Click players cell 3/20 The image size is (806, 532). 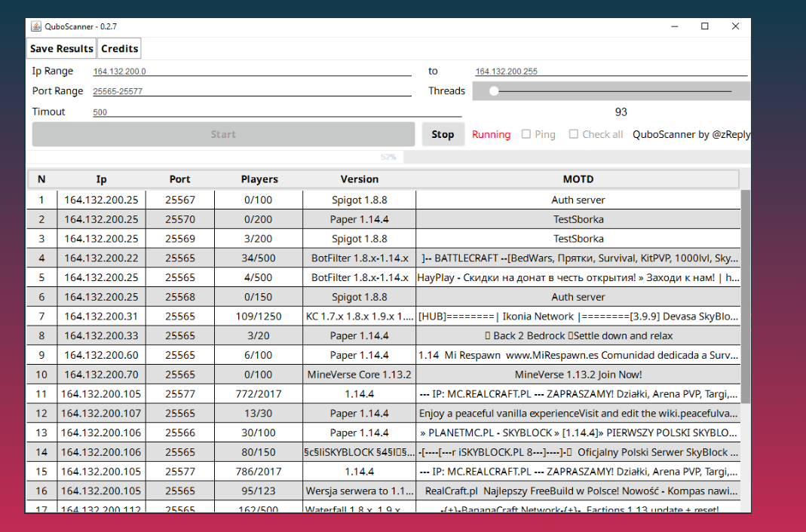click(x=259, y=336)
